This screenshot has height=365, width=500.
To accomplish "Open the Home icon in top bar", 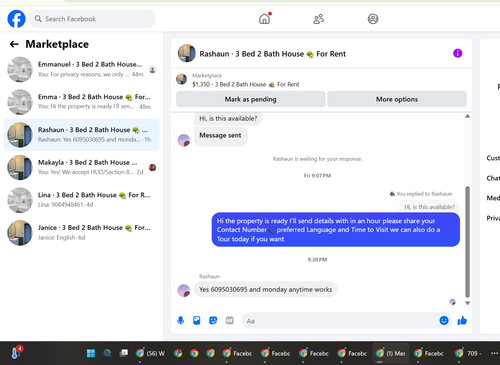I will click(265, 19).
